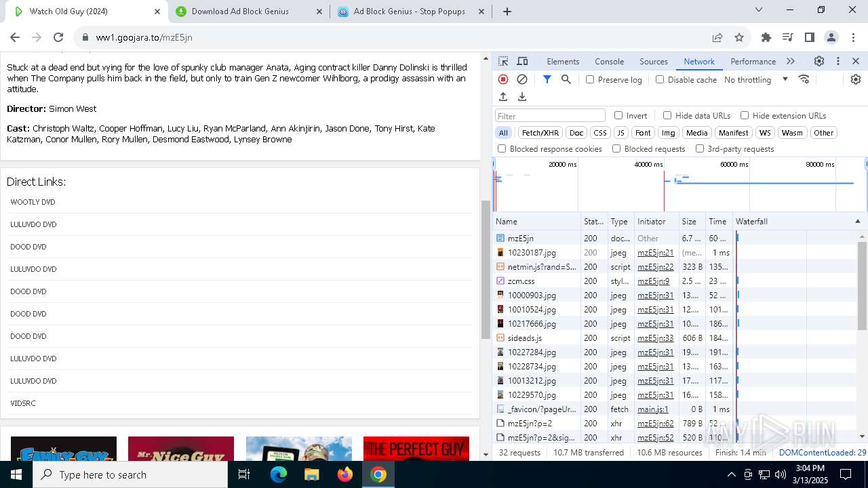Go back to the previous page
Viewport: 868px width, 488px height.
pos(15,37)
